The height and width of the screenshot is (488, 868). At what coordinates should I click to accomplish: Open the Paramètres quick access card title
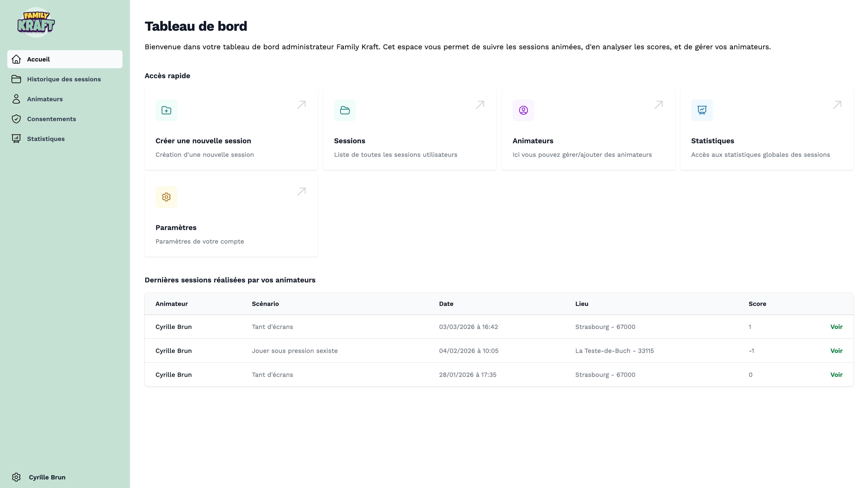click(176, 228)
